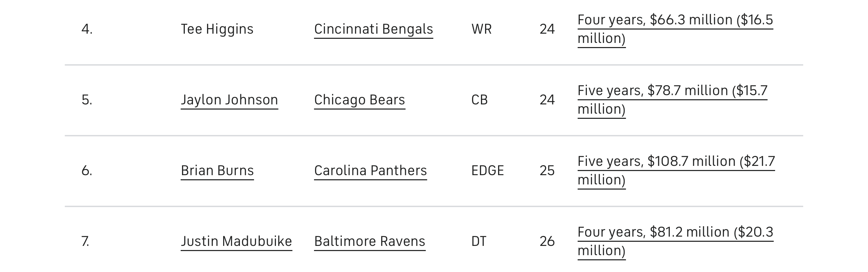Click age 25 in Brian Burns row
868x272 pixels.
point(547,171)
